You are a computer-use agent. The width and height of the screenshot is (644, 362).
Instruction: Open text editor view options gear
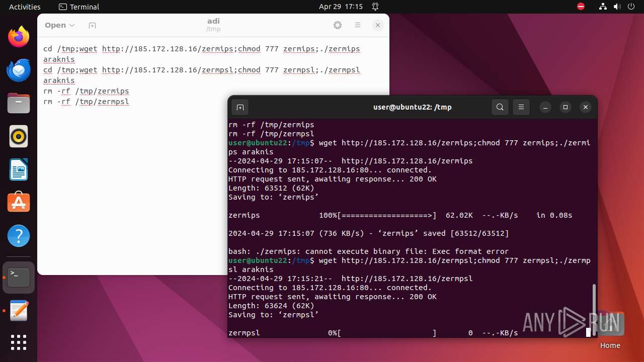click(338, 25)
